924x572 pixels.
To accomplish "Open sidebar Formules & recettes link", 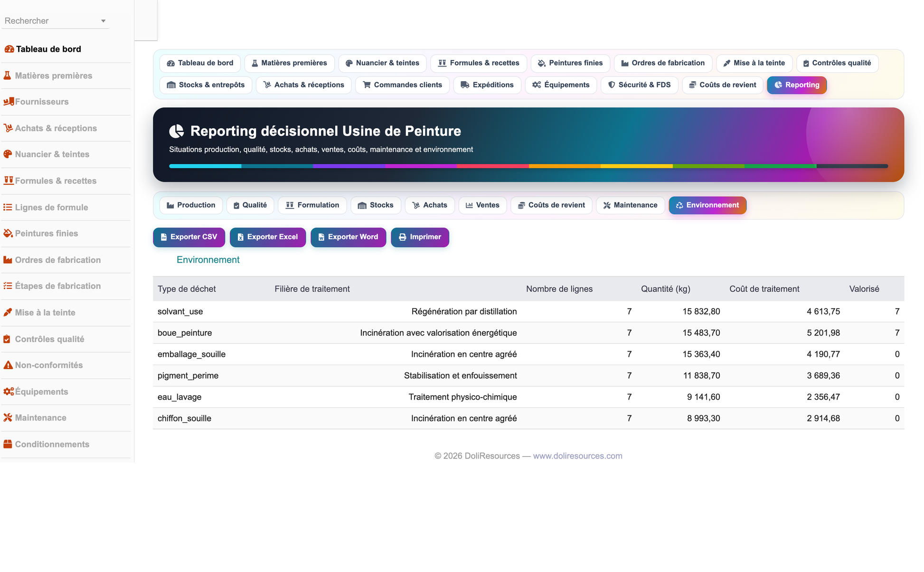I will click(x=56, y=181).
